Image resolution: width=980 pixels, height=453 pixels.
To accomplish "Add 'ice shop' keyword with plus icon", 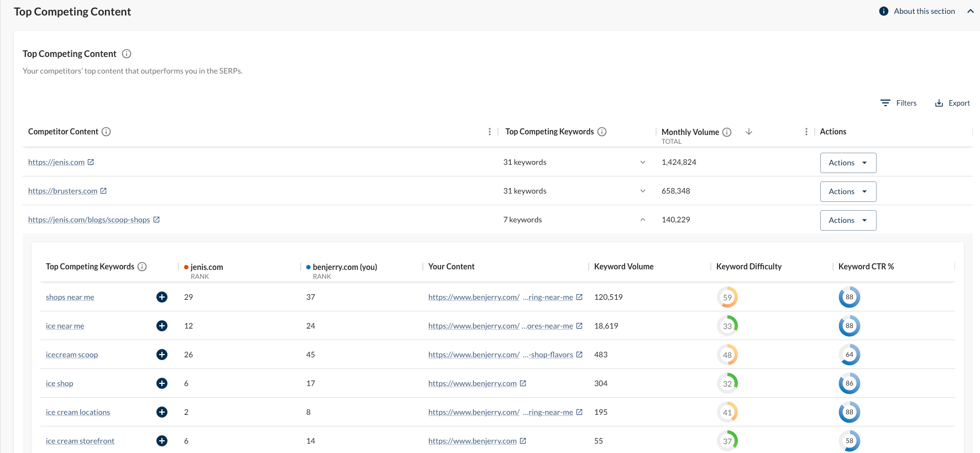I will [x=162, y=383].
